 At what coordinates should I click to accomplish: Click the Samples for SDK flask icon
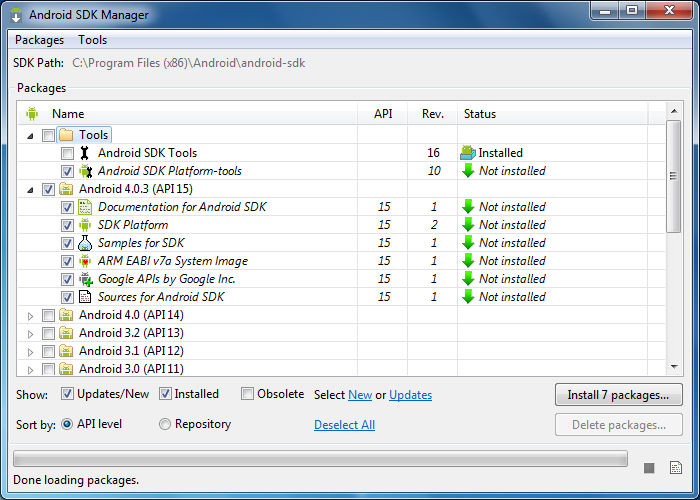coord(85,243)
